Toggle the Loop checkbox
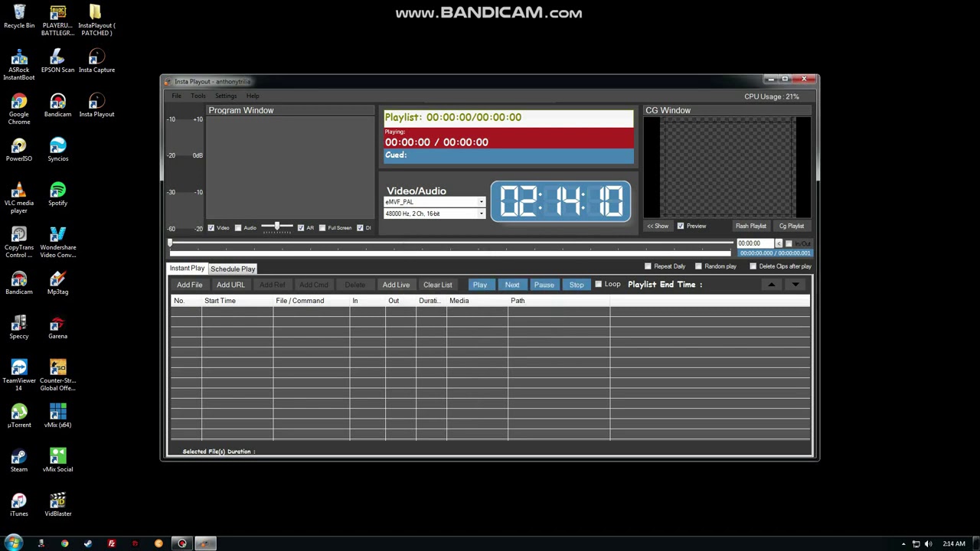The height and width of the screenshot is (551, 980). pyautogui.click(x=599, y=285)
